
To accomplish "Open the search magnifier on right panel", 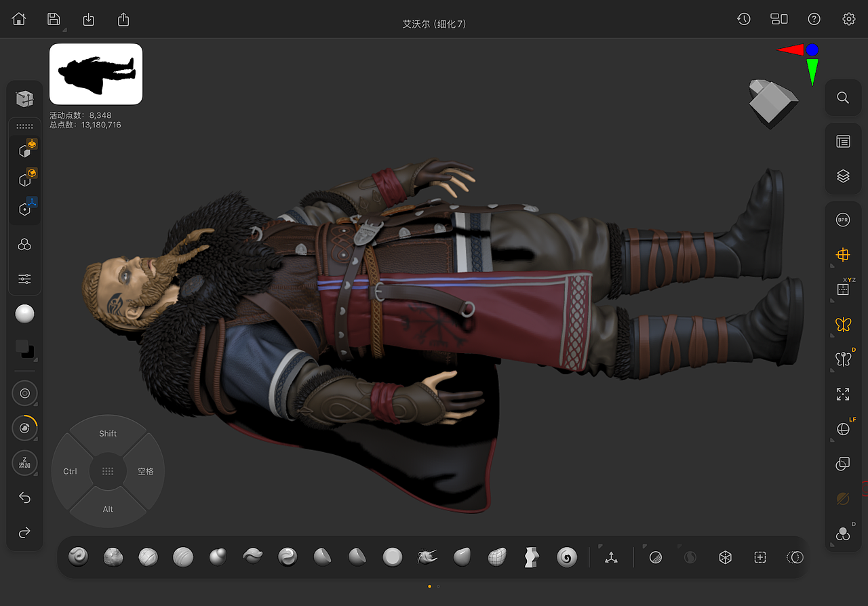I will pyautogui.click(x=843, y=98).
